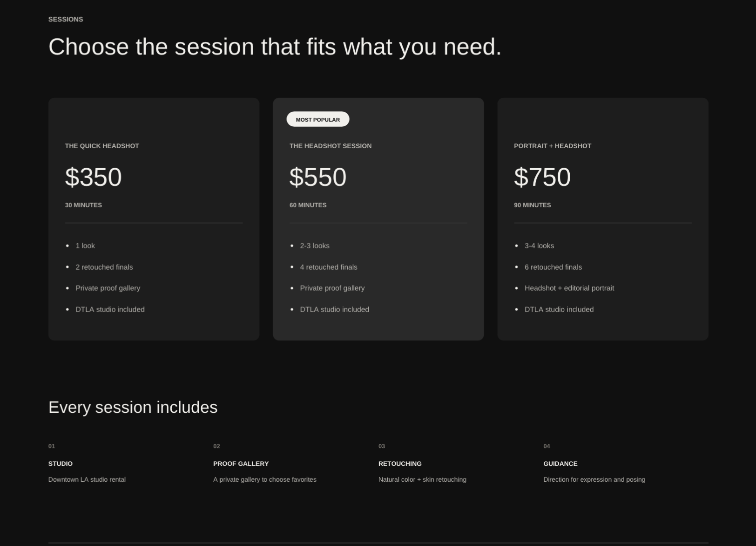Choose the Portrait + Headshot title

[x=553, y=146]
